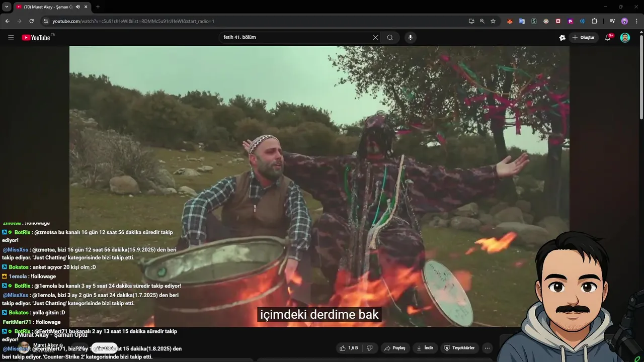Screen dimensions: 644x362
Task: Install app icon in address bar
Action: click(x=471, y=21)
